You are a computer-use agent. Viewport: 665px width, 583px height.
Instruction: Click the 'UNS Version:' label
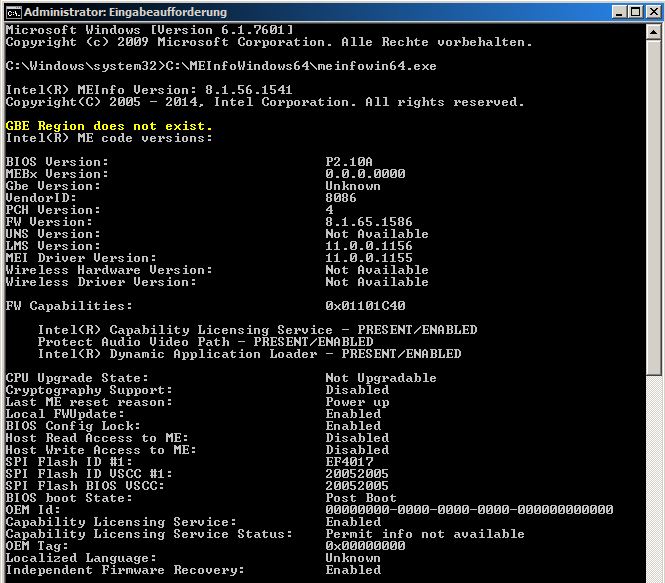point(53,234)
